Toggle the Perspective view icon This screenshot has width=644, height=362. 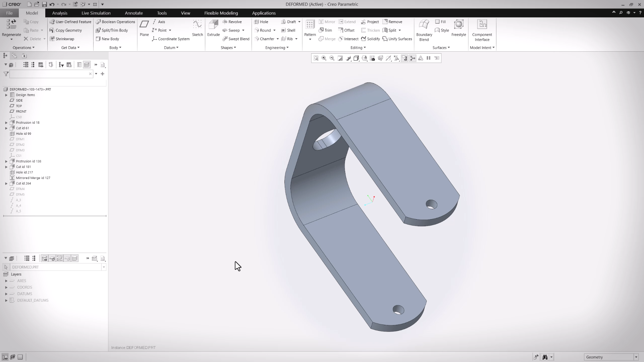[380, 58]
